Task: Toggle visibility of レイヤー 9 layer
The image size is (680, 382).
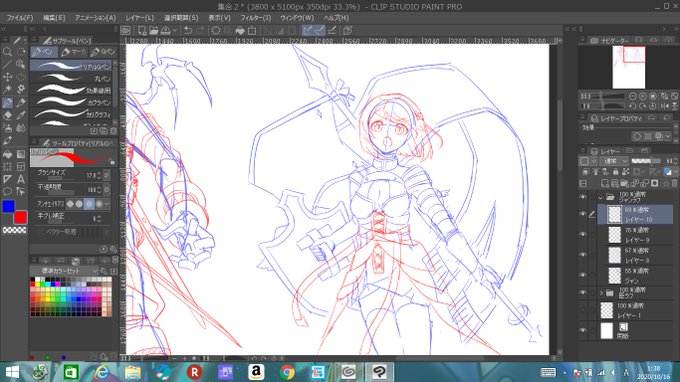Action: coord(583,235)
